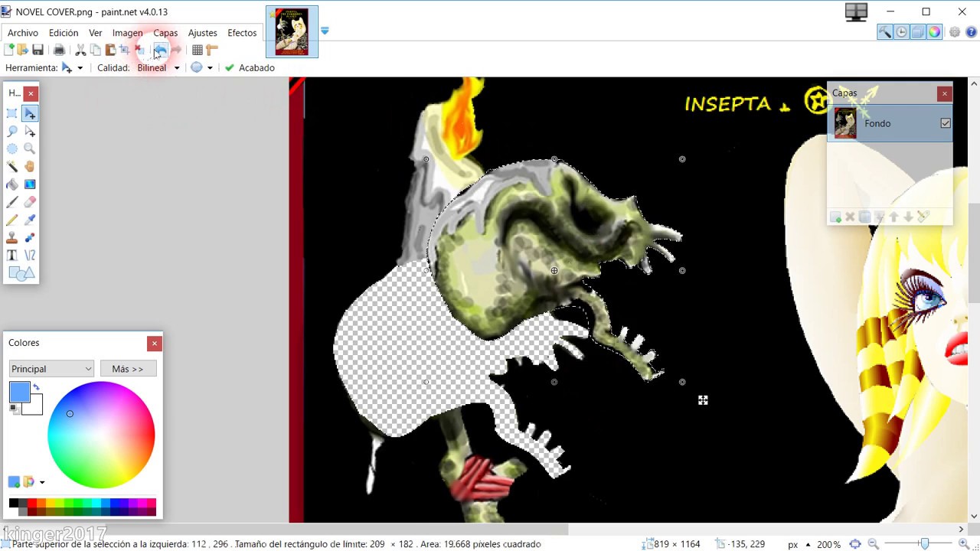Select the Rectangle Select tool

[x=12, y=113]
